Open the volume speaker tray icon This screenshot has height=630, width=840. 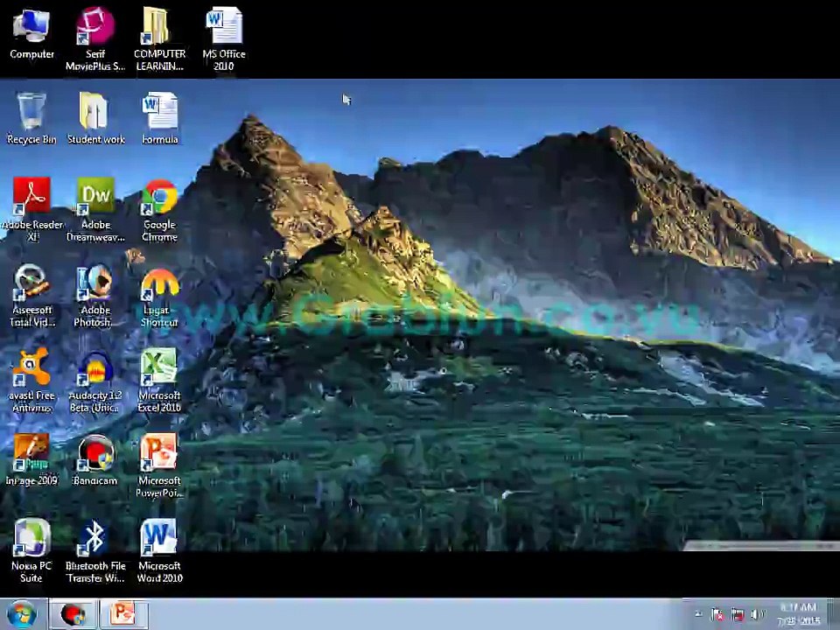pos(758,615)
